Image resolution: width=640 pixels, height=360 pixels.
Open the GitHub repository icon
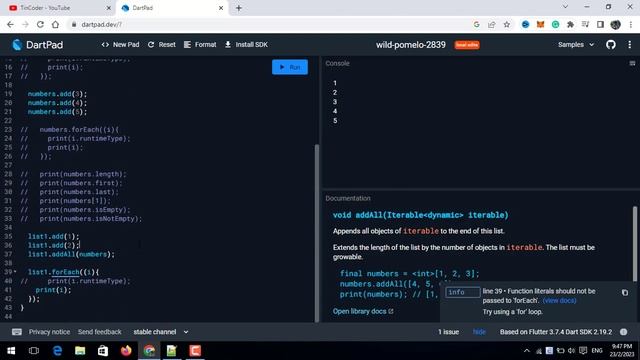point(611,44)
